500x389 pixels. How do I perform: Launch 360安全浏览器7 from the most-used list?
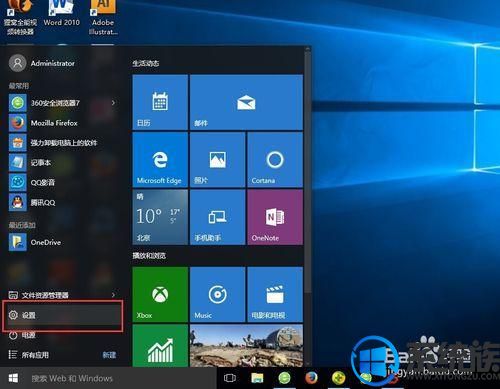coord(62,103)
